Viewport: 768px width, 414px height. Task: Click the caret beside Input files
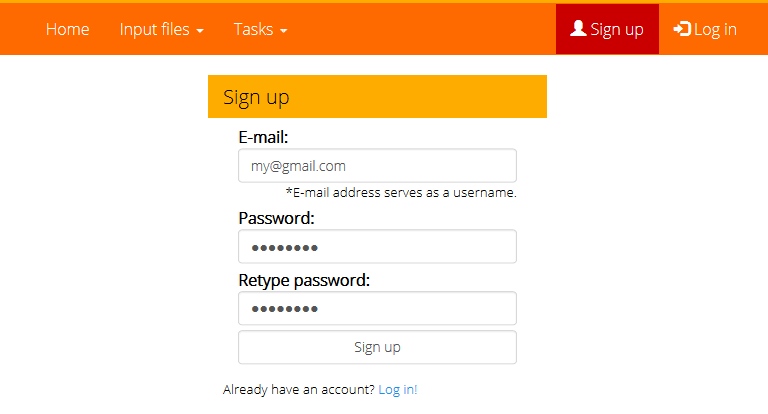click(200, 31)
